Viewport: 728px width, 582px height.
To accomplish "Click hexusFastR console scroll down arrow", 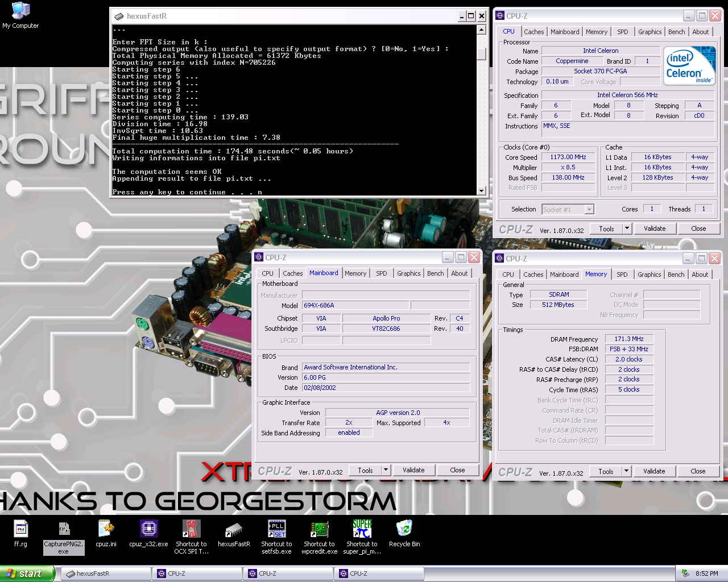I will [481, 191].
